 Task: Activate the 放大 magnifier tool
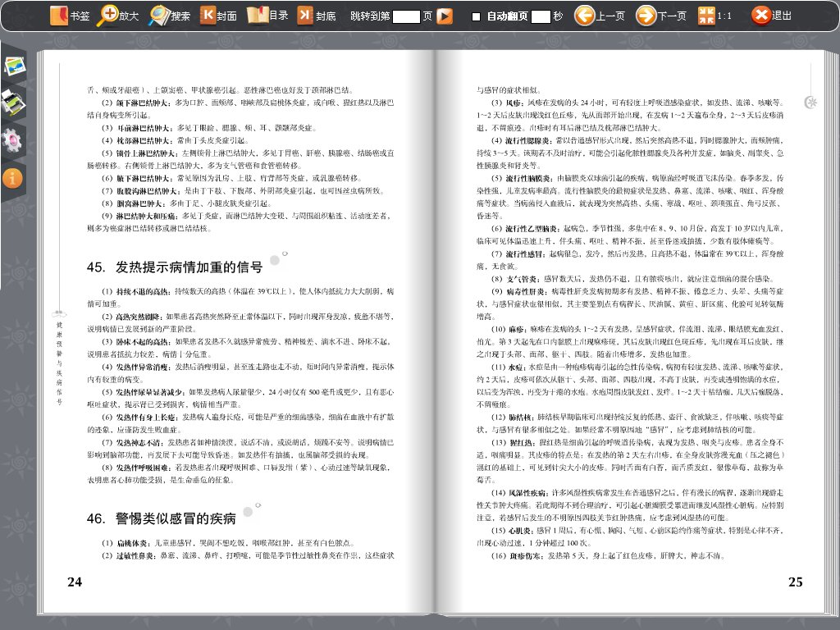click(x=118, y=16)
